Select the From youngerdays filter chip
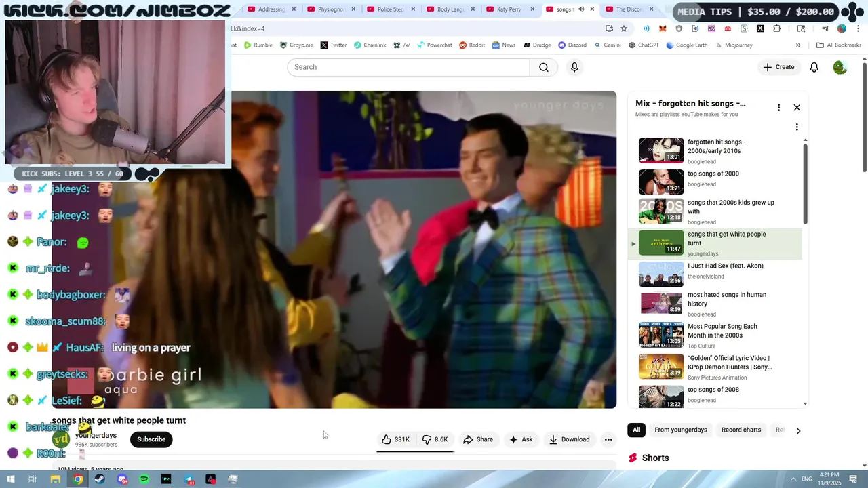The height and width of the screenshot is (488, 868). click(680, 430)
